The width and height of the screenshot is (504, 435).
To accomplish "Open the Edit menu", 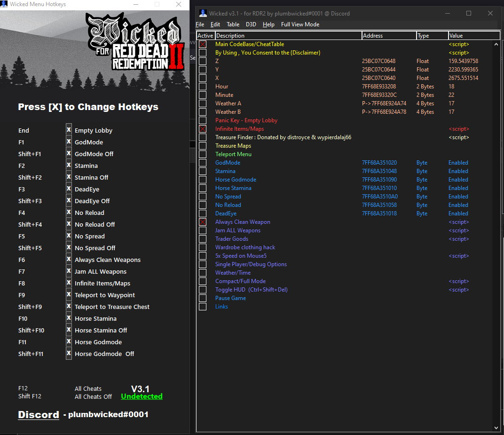I will tap(215, 24).
